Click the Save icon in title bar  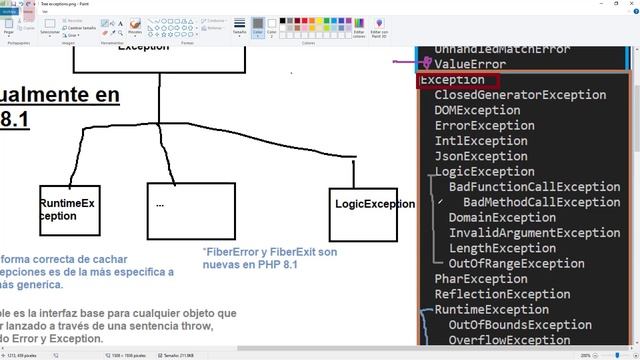pyautogui.click(x=13, y=4)
